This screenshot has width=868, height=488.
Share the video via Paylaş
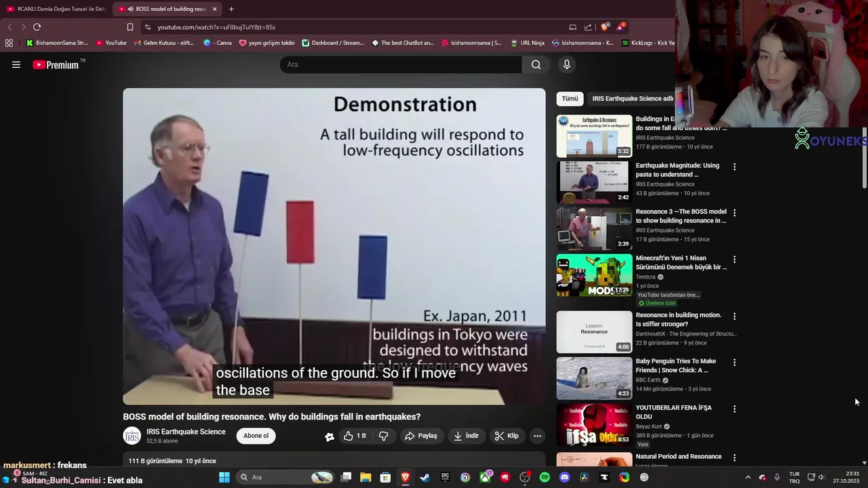[420, 436]
